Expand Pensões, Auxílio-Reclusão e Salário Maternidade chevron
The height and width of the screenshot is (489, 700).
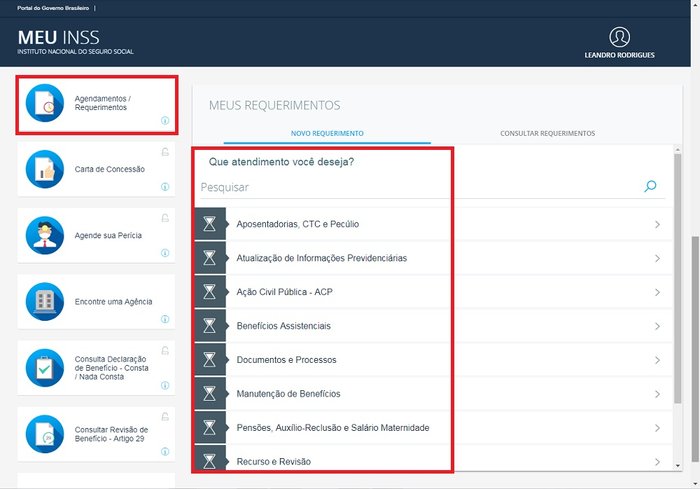[658, 428]
